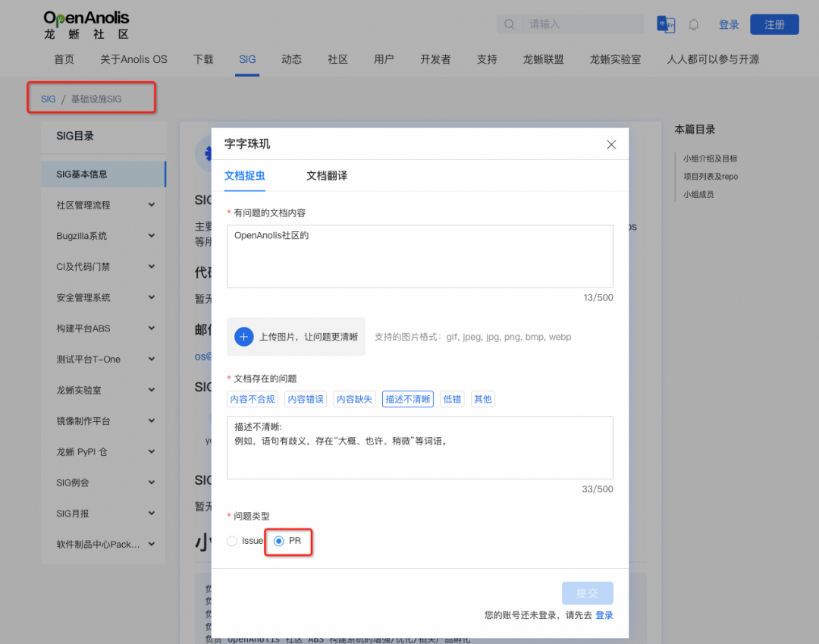Click the 描述不清晰 description text area

[x=420, y=448]
